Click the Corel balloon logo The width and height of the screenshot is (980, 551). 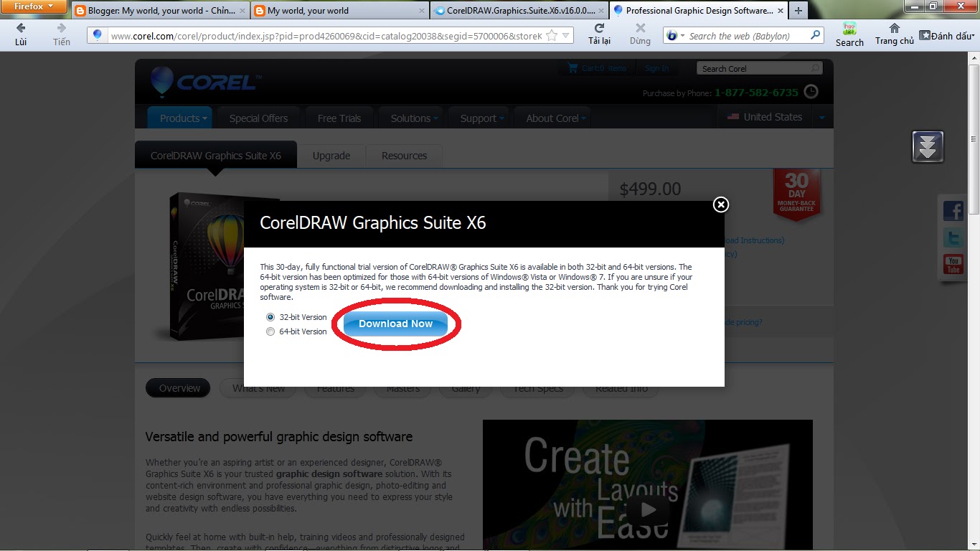click(x=162, y=81)
